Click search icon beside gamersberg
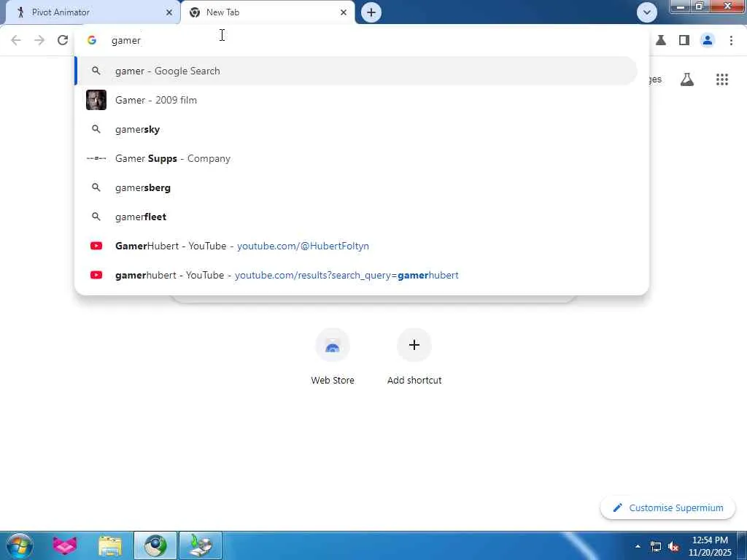The height and width of the screenshot is (560, 747). pyautogui.click(x=96, y=187)
